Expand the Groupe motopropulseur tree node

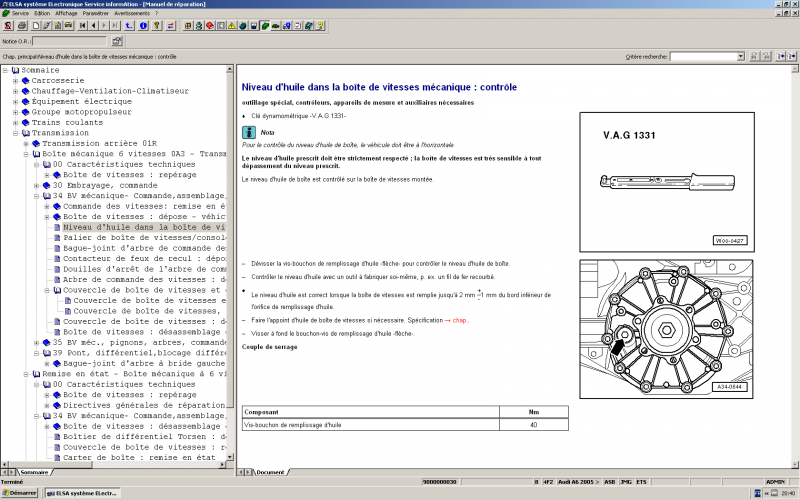15,112
